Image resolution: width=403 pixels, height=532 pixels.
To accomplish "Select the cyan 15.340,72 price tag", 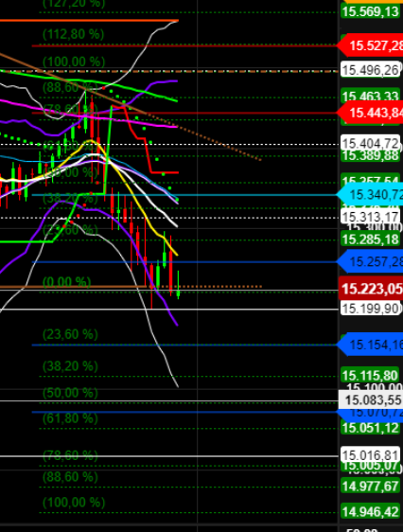I will (x=370, y=195).
